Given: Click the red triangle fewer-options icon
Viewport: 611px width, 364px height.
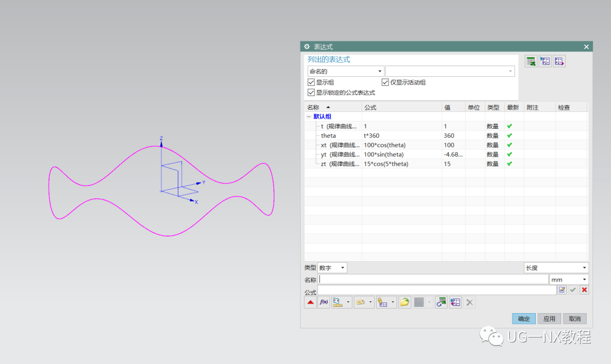Looking at the screenshot, I should click(310, 302).
